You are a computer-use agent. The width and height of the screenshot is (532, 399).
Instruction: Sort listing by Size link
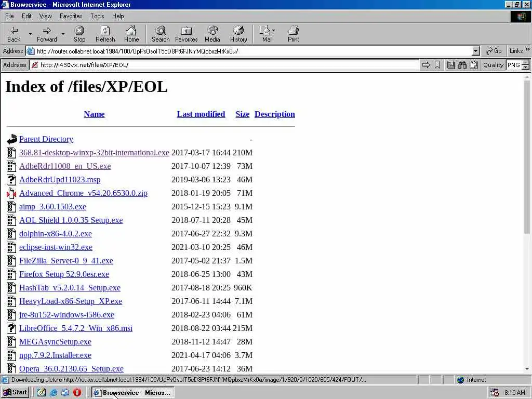pos(242,114)
